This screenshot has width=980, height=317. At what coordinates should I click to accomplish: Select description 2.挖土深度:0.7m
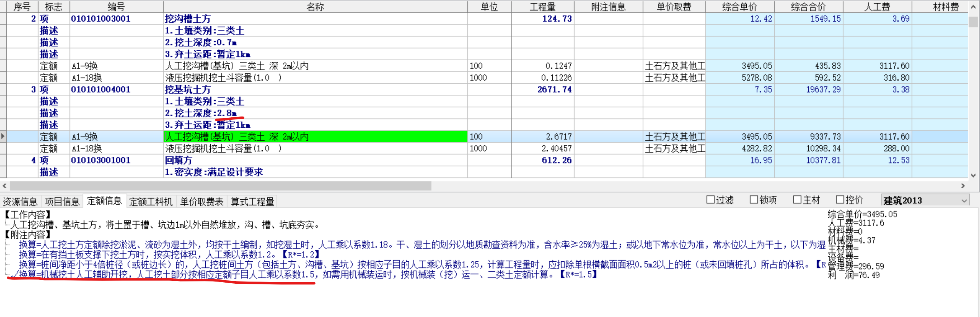200,42
